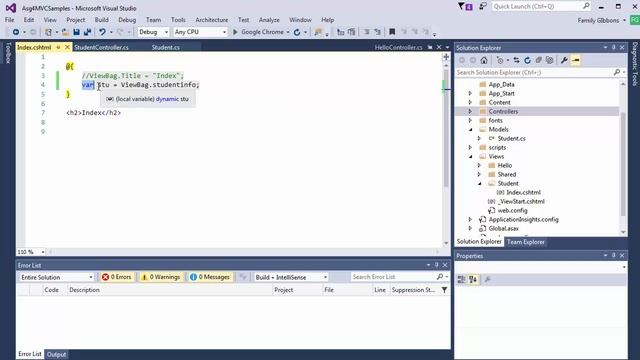Screen dimensions: 640x360
Task: Click the Properties wrench icon in Solution Explorer
Action: [x=564, y=60]
